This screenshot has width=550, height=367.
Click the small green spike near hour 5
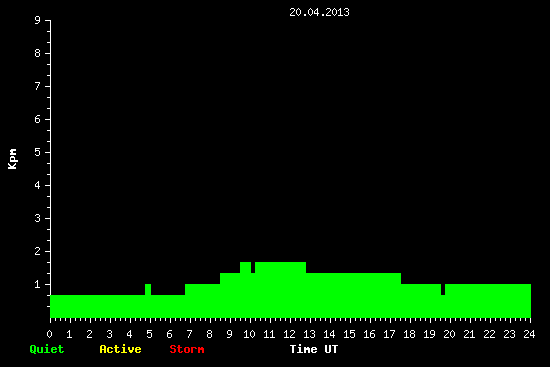coord(148,289)
